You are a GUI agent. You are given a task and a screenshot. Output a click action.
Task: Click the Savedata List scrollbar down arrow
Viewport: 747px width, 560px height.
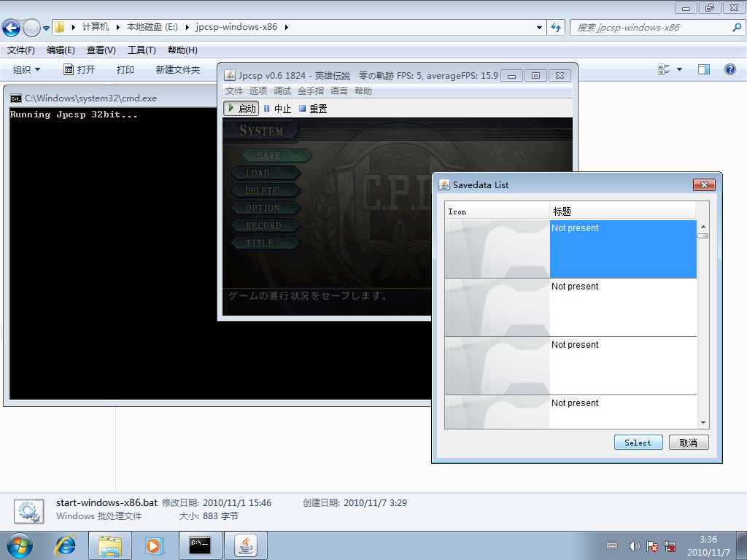703,423
